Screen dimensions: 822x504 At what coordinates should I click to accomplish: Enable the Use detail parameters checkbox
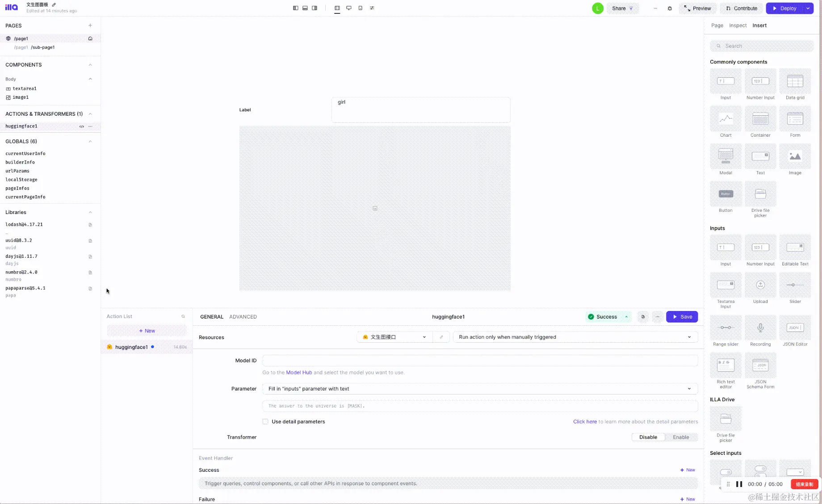click(x=265, y=421)
